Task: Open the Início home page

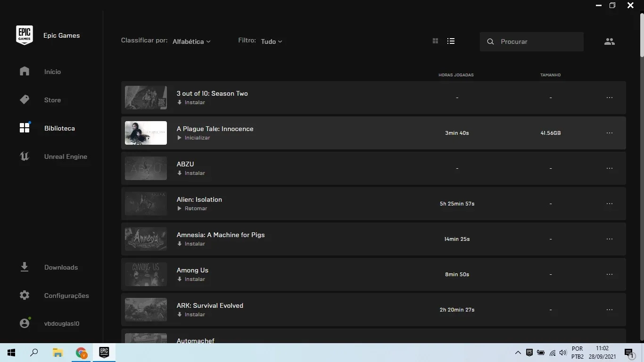Action: tap(41, 72)
